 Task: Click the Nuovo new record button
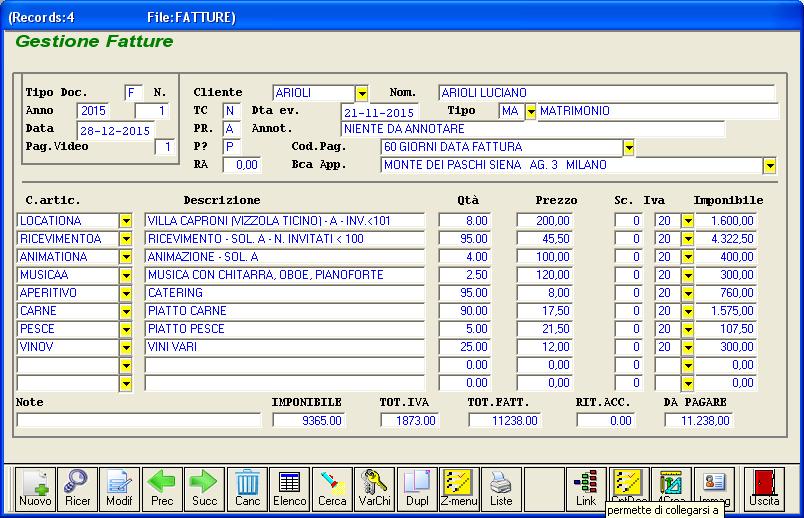click(x=35, y=489)
